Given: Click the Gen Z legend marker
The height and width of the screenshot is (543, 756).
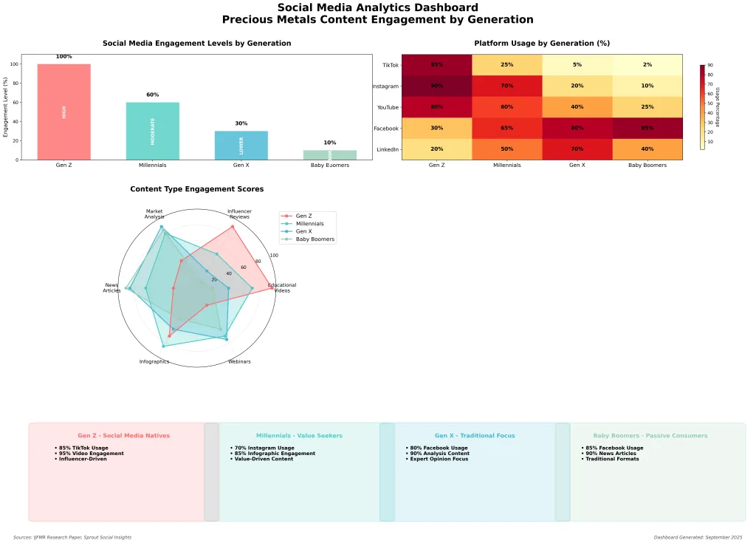Looking at the screenshot, I should [x=287, y=215].
